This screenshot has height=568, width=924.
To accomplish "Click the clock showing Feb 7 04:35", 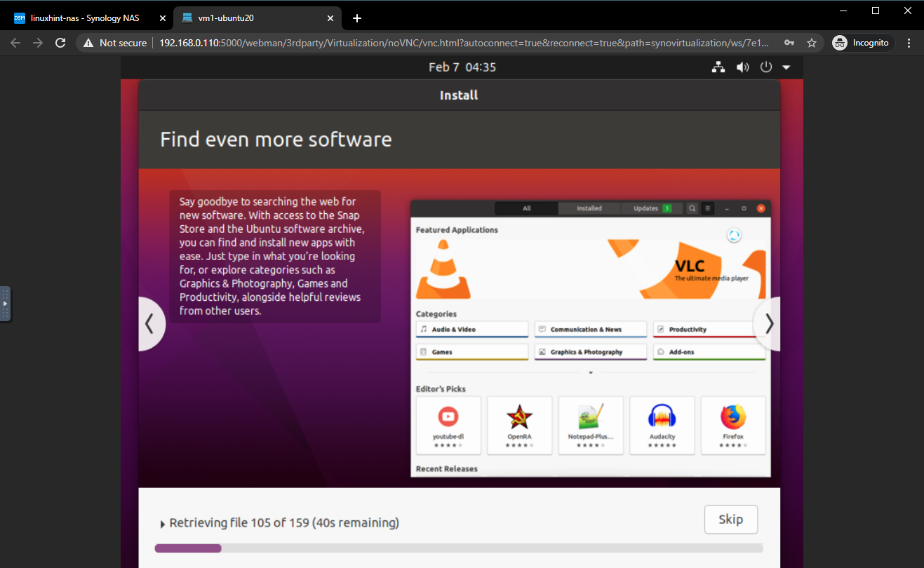I will coord(462,67).
